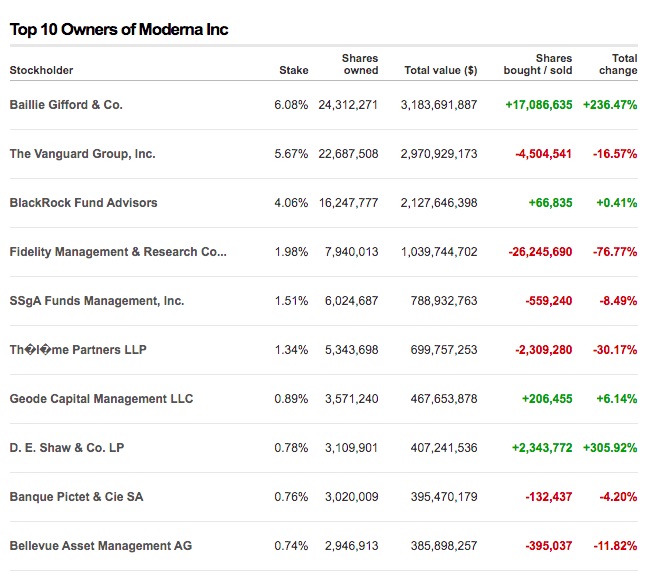Click the 6.08% stake value

click(x=291, y=105)
